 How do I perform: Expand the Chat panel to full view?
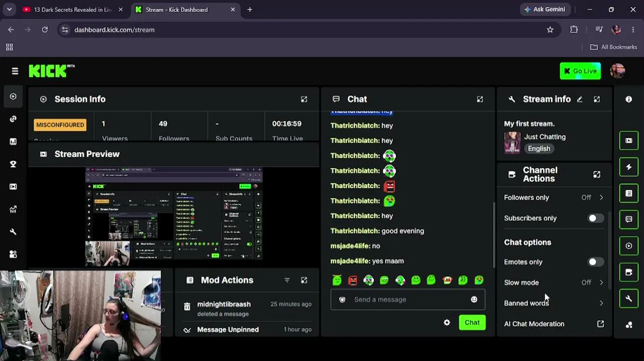(x=480, y=99)
